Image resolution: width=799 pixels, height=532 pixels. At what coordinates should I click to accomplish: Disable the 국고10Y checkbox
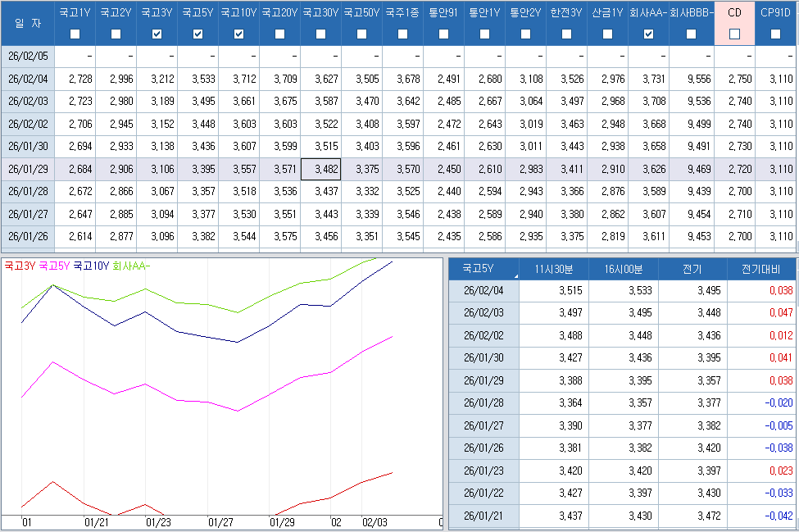pos(238,34)
